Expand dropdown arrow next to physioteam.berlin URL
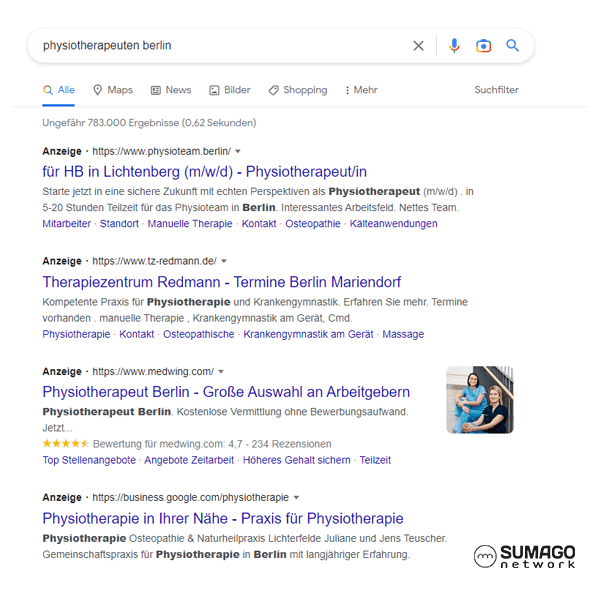The image size is (600, 600). [238, 152]
